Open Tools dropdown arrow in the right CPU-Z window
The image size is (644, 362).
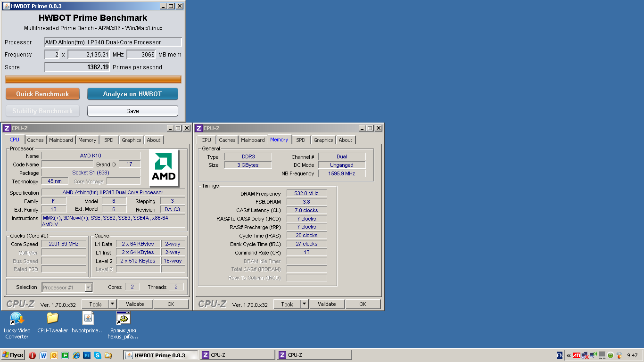tap(304, 304)
